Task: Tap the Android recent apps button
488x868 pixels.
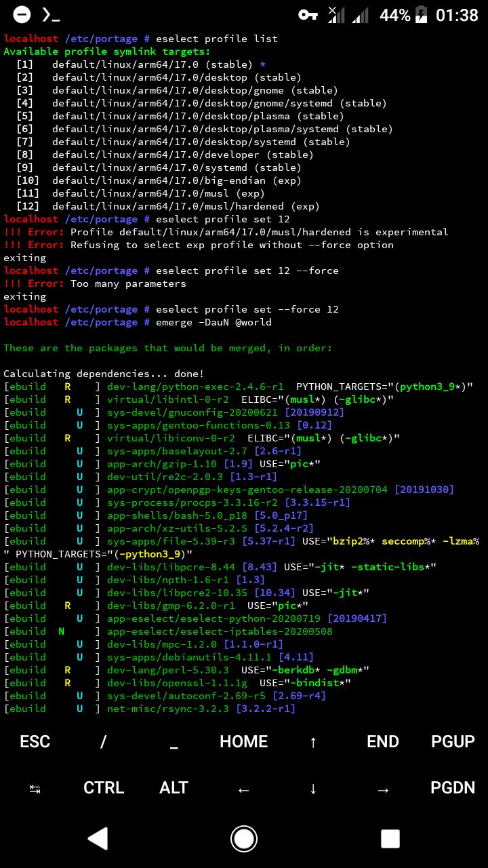Action: 390,839
